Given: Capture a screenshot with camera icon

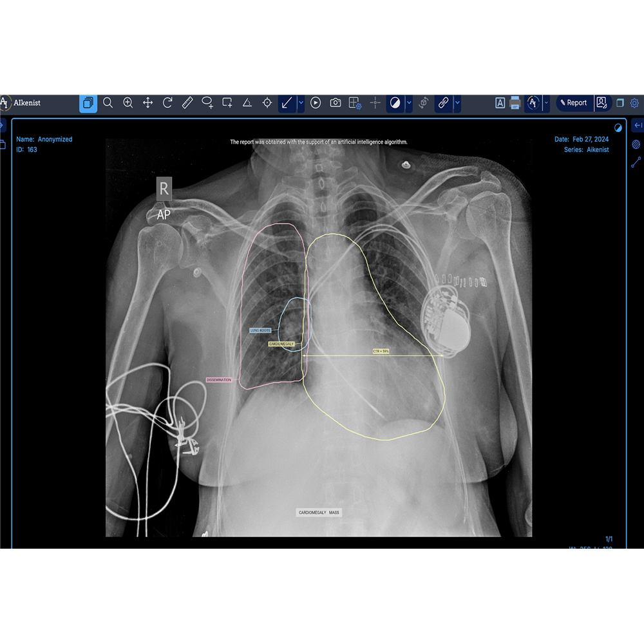Looking at the screenshot, I should [336, 102].
